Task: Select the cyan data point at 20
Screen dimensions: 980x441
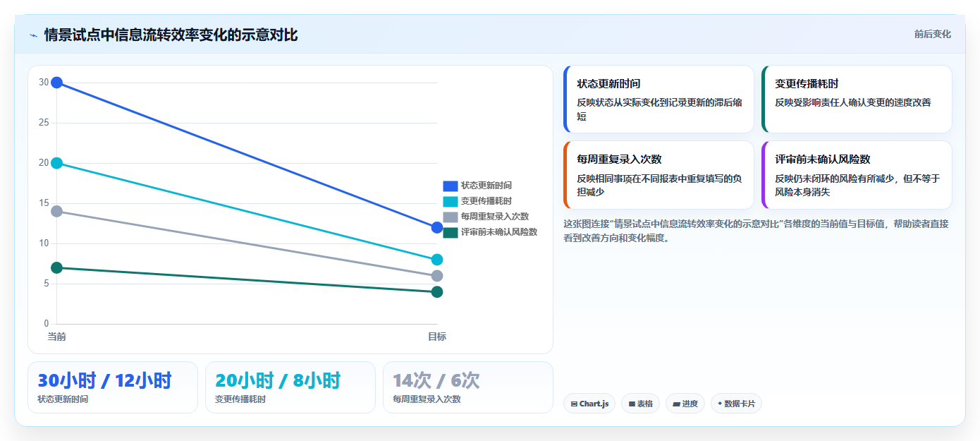Action: [x=57, y=163]
